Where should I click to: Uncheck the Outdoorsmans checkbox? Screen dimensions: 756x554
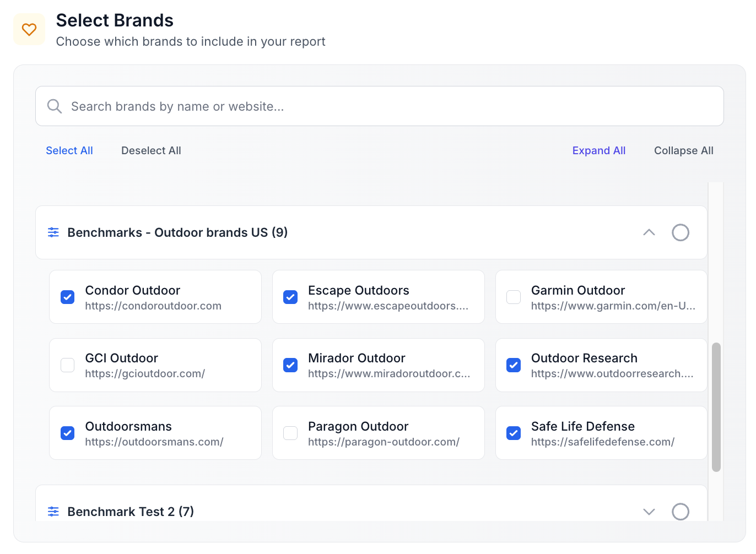pyautogui.click(x=67, y=433)
